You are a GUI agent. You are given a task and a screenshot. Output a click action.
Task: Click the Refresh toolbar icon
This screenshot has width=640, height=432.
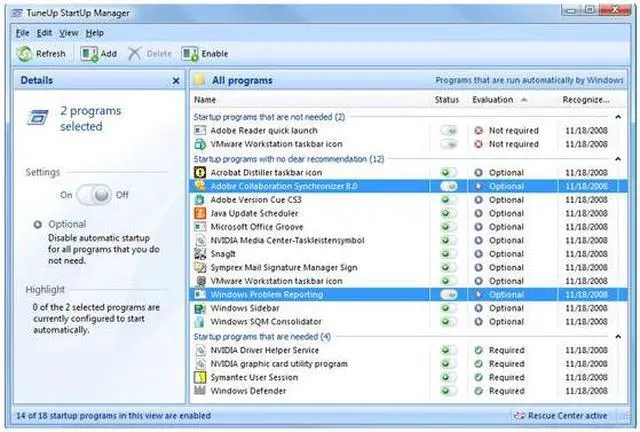click(x=24, y=54)
